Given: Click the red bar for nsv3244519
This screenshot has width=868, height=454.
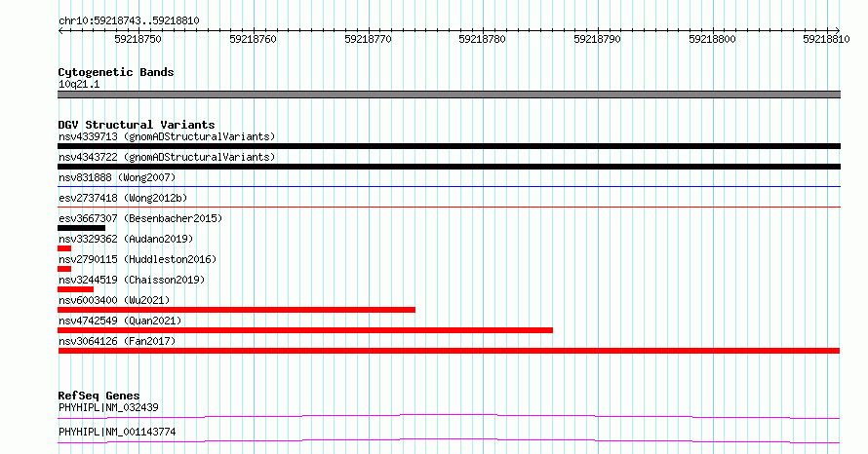Looking at the screenshot, I should pos(75,289).
